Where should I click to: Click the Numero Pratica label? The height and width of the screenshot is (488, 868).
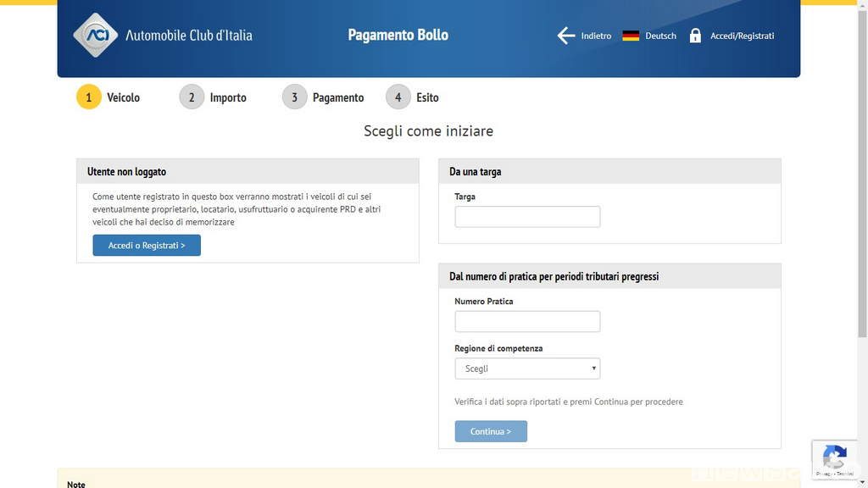tap(484, 302)
